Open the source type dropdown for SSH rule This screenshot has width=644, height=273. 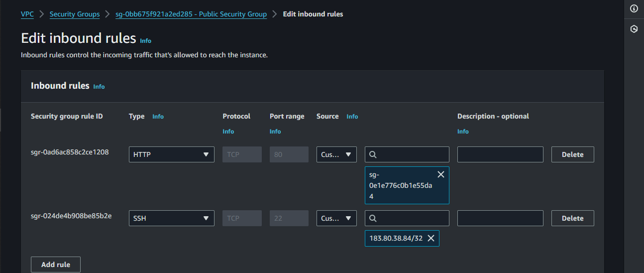336,218
